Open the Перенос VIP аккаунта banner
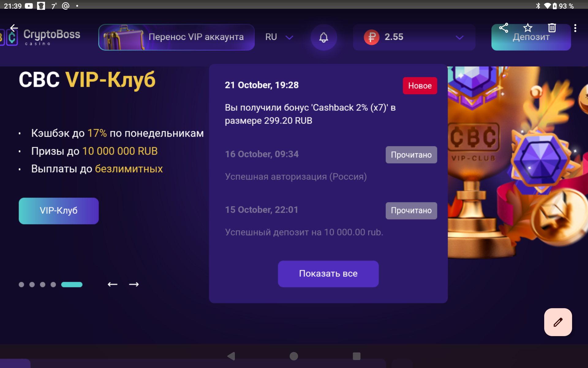This screenshot has height=368, width=588. [176, 37]
